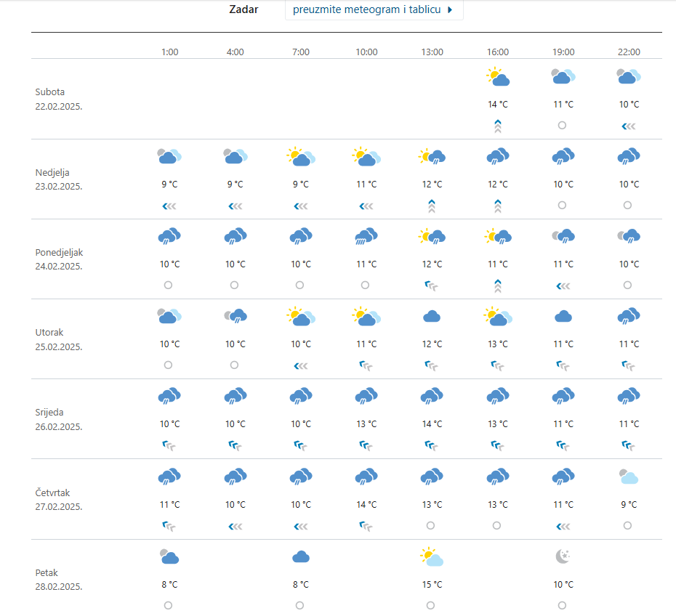The height and width of the screenshot is (616, 676).
Task: Click Četvrtak 22:00 light night cloud icon
Action: [x=629, y=477]
